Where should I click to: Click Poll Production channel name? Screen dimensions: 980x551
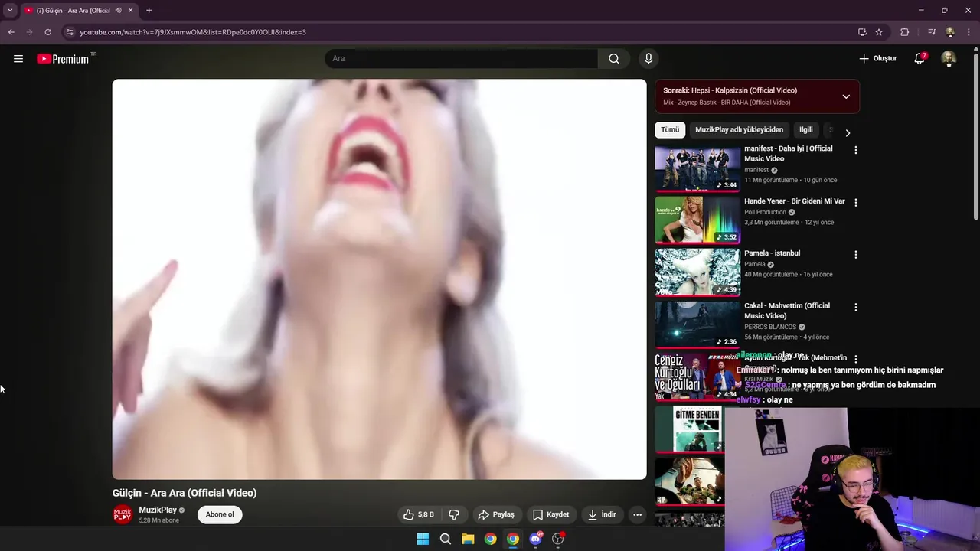point(765,212)
